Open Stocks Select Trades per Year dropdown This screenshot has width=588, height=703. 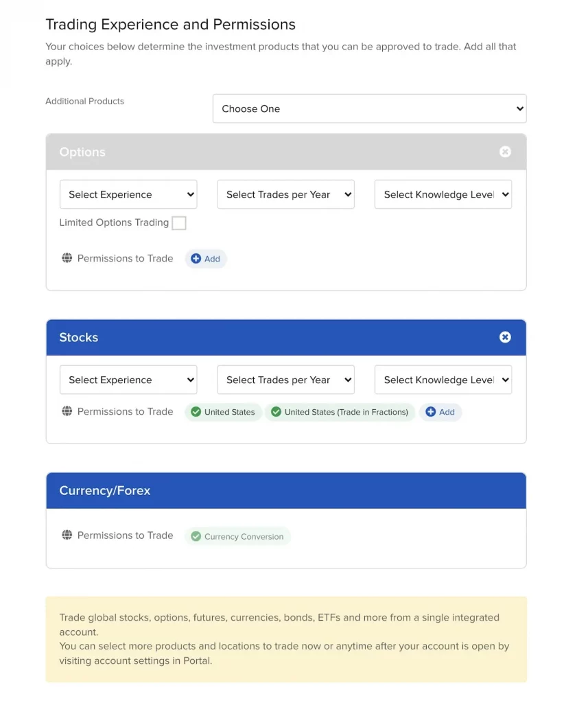tap(285, 380)
